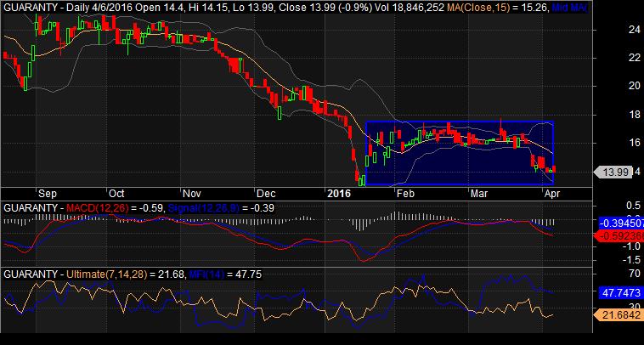Click the Oct label on time axis
This screenshot has height=345, width=644.
tap(116, 194)
